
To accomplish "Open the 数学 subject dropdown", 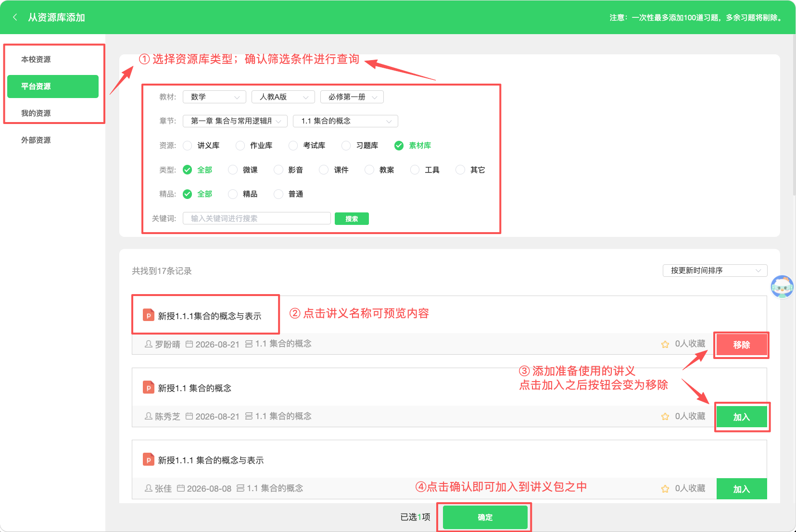I will click(x=215, y=97).
